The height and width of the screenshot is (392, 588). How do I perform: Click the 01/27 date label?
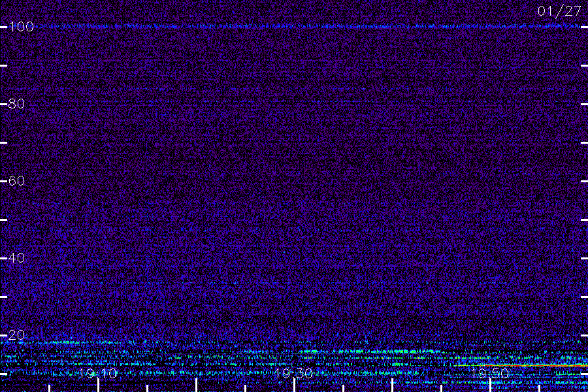[559, 11]
